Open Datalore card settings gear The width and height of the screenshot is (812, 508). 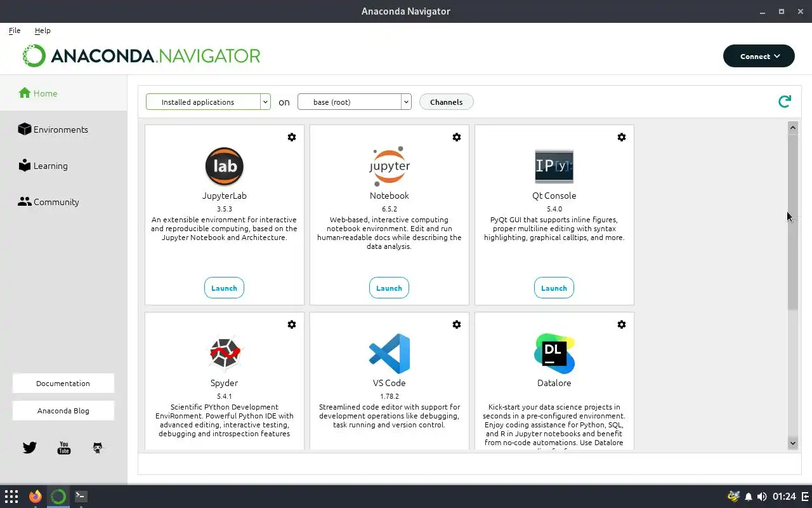[622, 324]
